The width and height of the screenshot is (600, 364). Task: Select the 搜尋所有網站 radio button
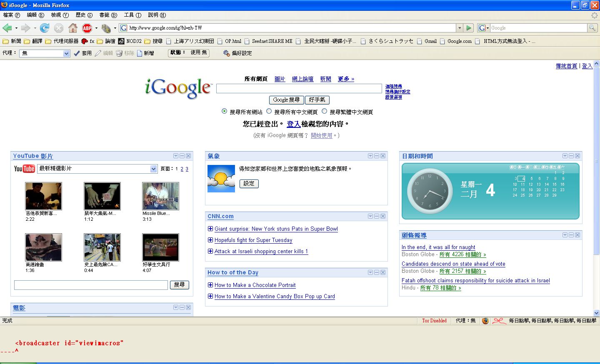coord(225,111)
